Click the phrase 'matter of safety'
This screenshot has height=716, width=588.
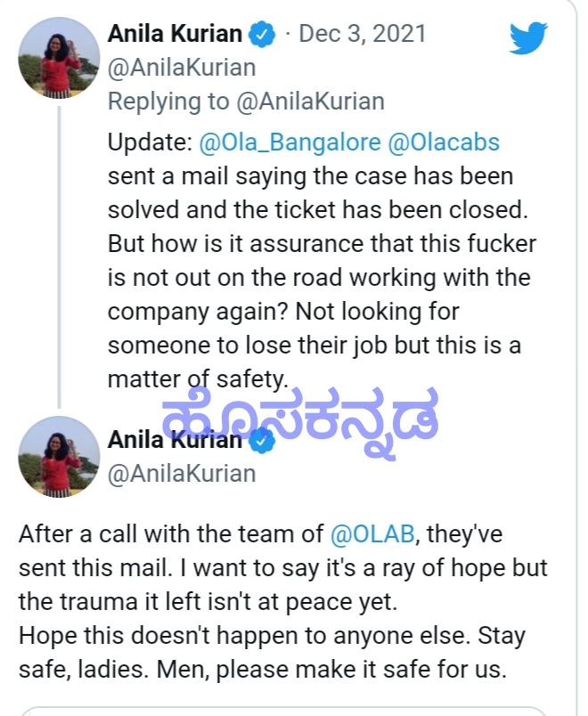(x=198, y=378)
